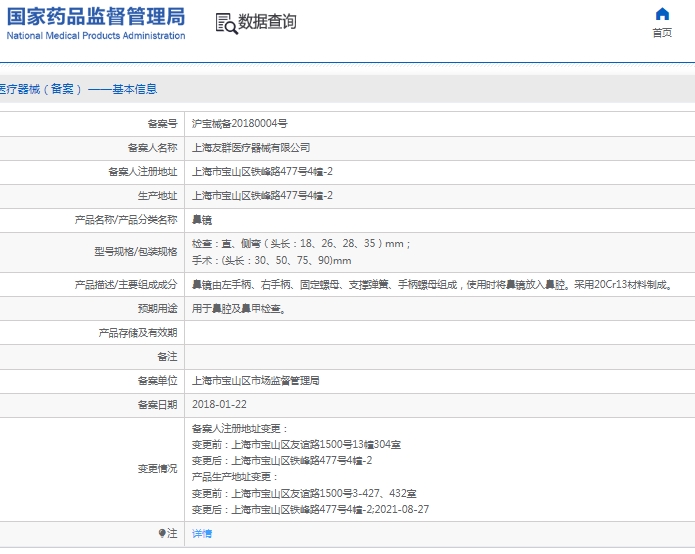Open the 详情 link in the 注 row

click(x=202, y=534)
